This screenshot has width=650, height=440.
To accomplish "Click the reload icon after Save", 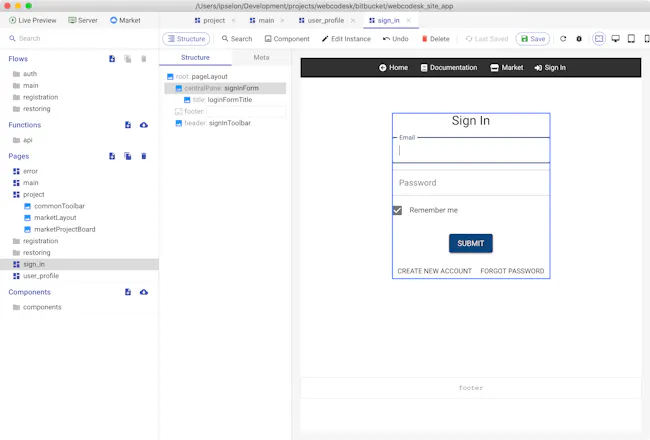I will click(563, 39).
